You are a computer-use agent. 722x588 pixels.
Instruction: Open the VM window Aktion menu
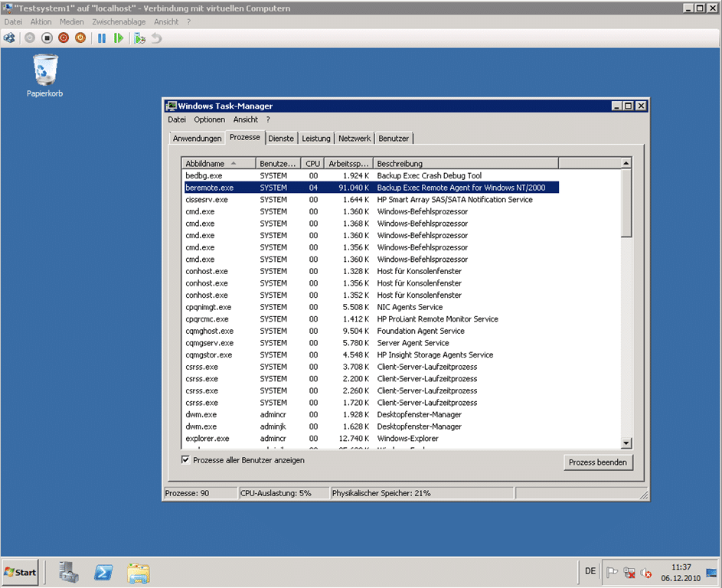tap(41, 21)
